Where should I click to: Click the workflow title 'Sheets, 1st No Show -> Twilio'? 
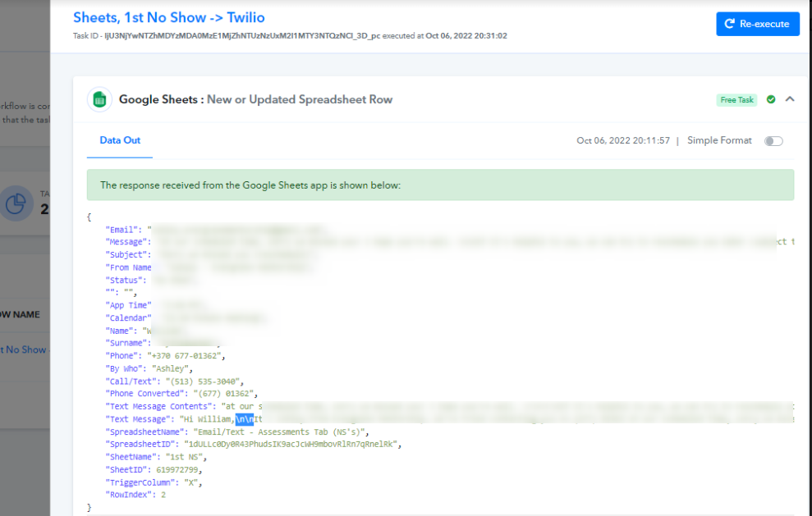(169, 17)
